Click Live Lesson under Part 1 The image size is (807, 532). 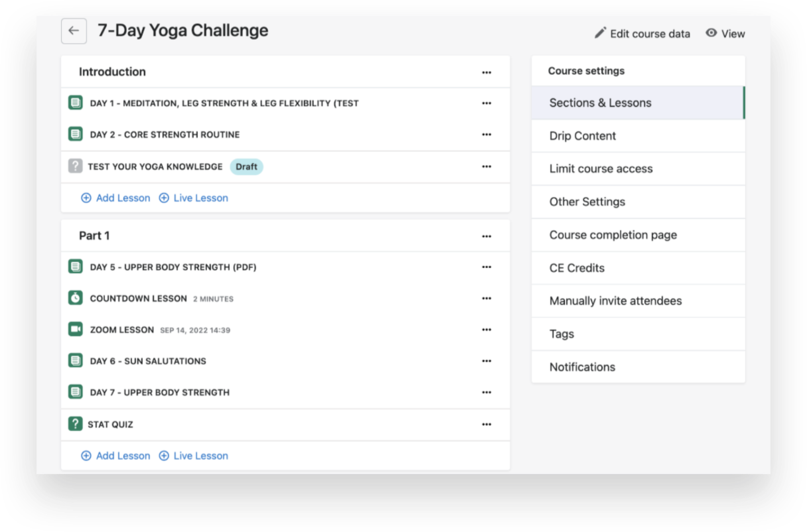coord(193,456)
